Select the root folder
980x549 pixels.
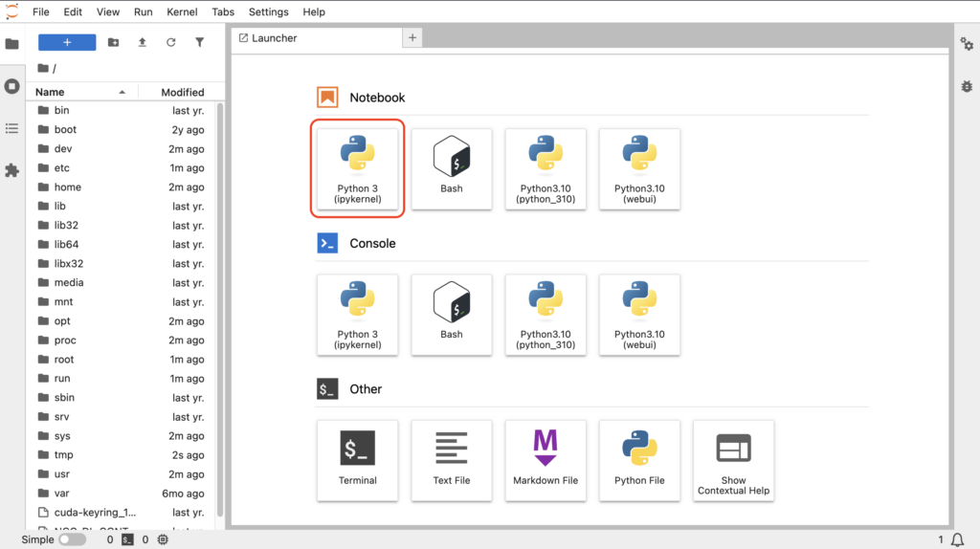point(122,360)
